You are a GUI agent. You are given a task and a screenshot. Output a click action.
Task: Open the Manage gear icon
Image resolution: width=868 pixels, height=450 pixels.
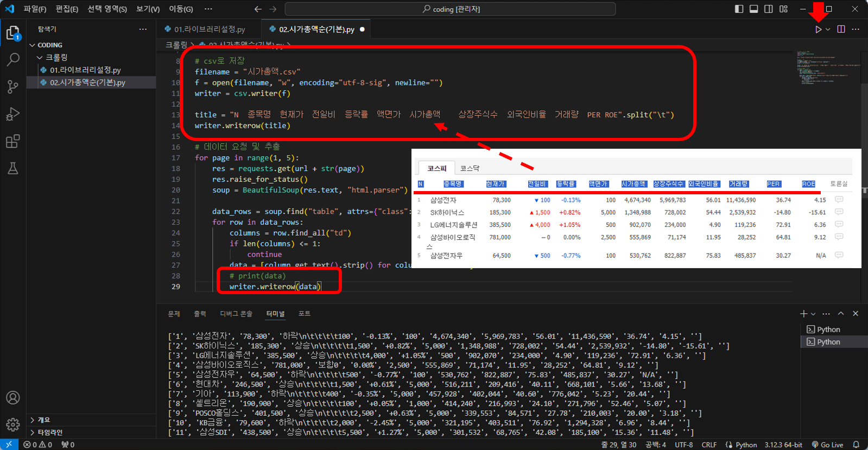point(13,424)
